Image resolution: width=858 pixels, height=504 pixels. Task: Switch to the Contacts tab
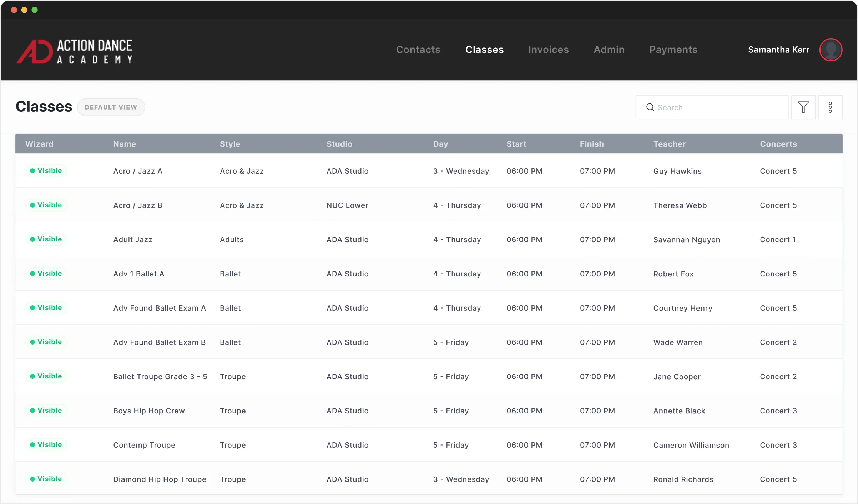point(418,50)
